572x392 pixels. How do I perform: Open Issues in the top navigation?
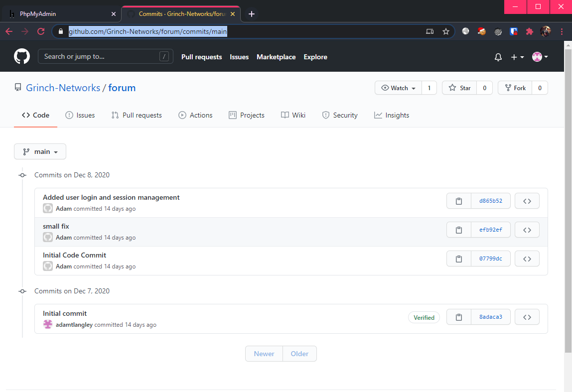pyautogui.click(x=239, y=57)
